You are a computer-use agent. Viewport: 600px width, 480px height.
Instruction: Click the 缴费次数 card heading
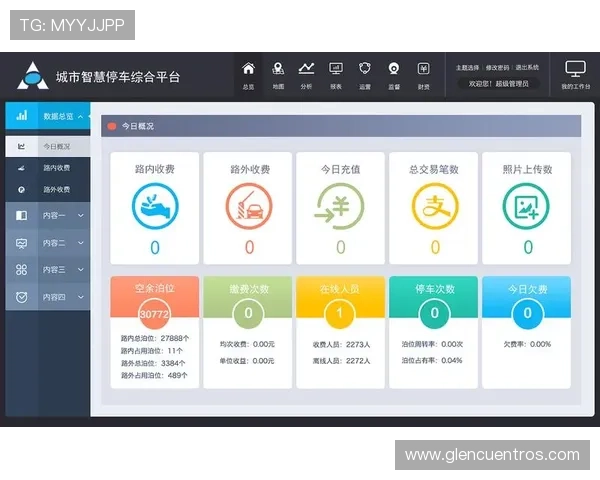coord(249,289)
